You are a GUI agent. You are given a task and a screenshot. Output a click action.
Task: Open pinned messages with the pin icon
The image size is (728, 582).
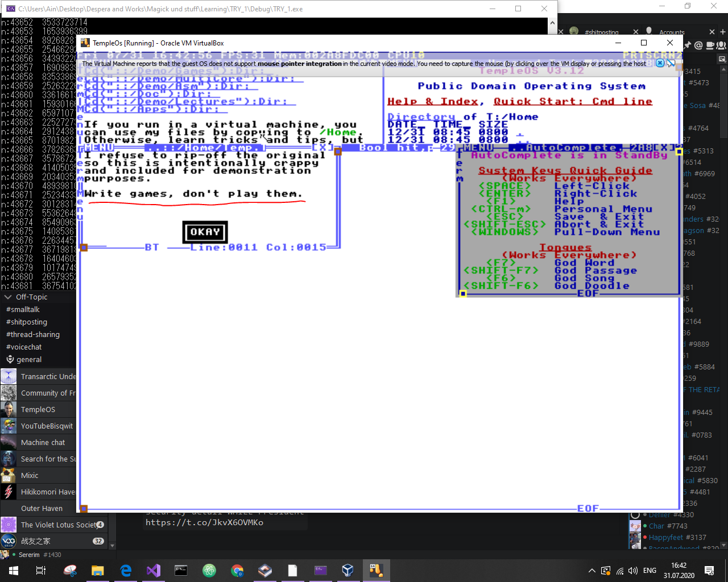[688, 45]
